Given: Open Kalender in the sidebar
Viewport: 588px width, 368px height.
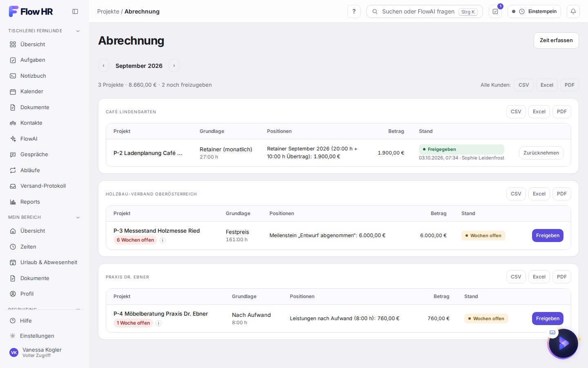Looking at the screenshot, I should click(x=45, y=92).
